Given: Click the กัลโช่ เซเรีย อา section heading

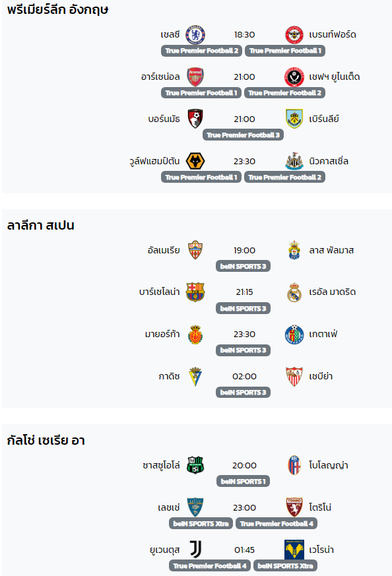Looking at the screenshot, I should (46, 440).
